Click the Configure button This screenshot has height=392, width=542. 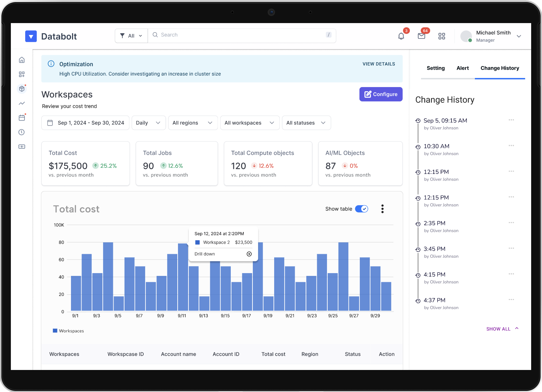381,94
